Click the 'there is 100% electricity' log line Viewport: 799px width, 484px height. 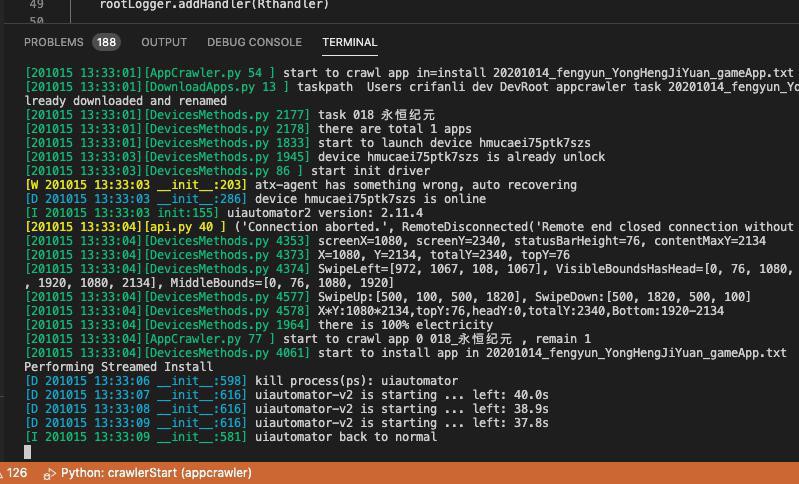(x=406, y=325)
